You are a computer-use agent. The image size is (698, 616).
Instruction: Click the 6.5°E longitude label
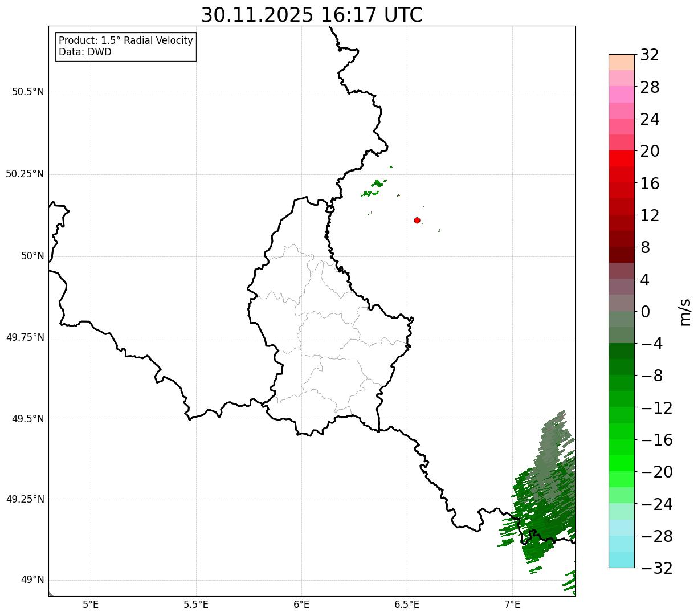pos(407,605)
